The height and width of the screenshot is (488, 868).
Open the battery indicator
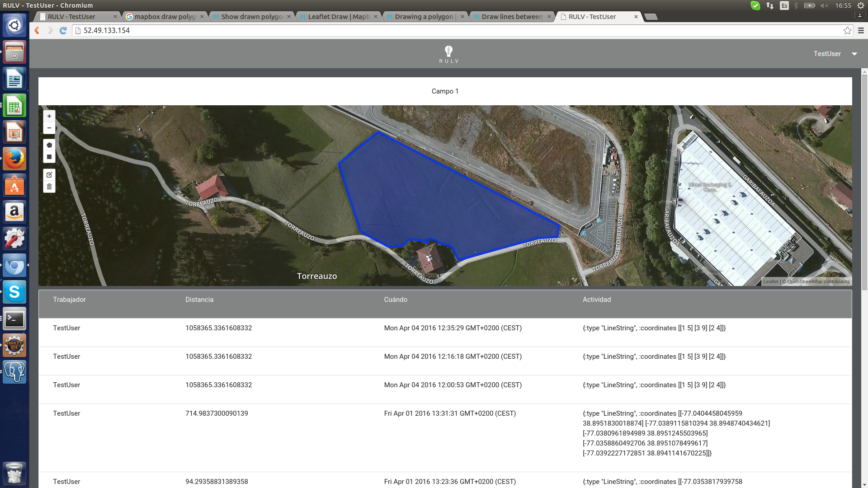pos(809,5)
